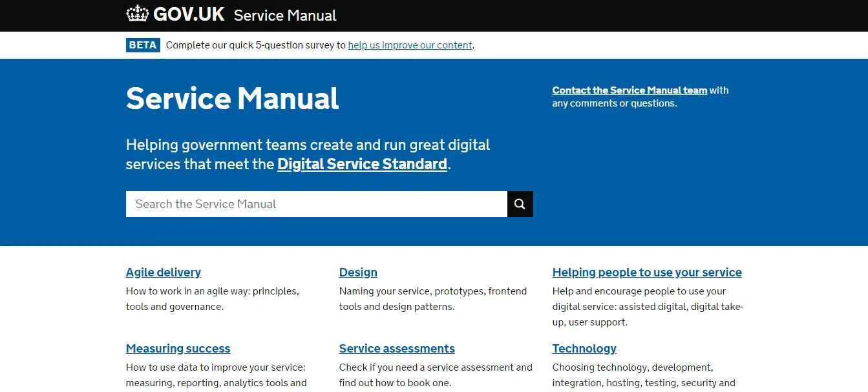This screenshot has width=868, height=392.
Task: Open the 'help us improve our content' survey
Action: tap(410, 45)
